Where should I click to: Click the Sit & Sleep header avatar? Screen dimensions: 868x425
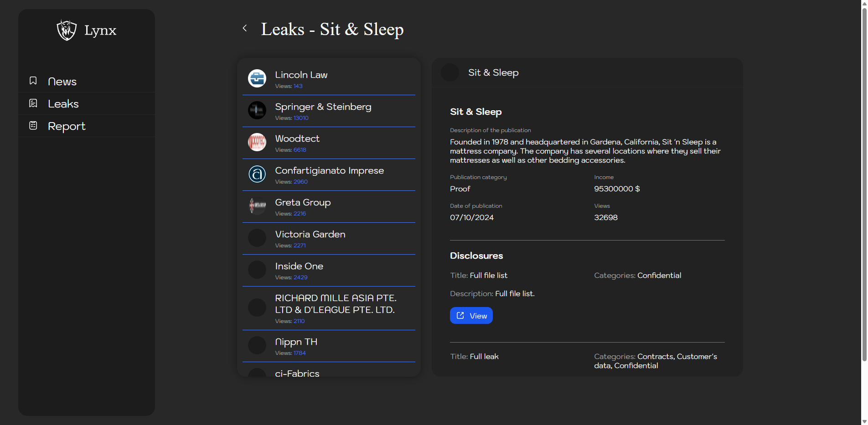point(450,73)
